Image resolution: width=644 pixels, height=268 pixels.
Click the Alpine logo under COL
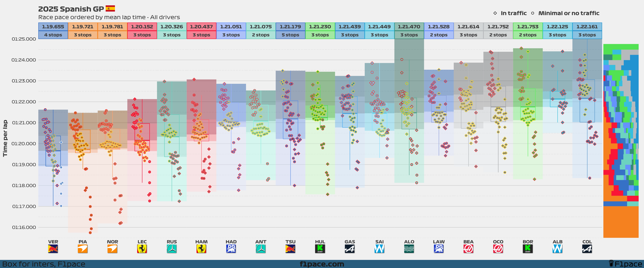coord(587,249)
